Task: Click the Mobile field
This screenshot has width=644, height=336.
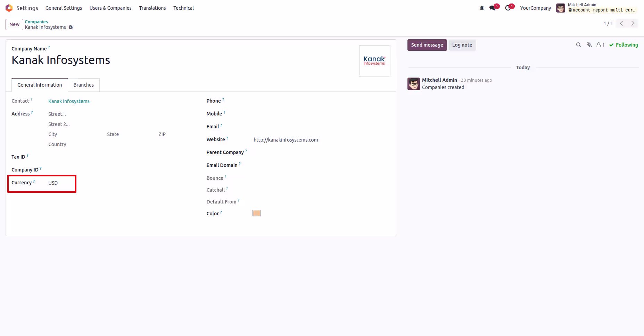Action: coord(321,114)
